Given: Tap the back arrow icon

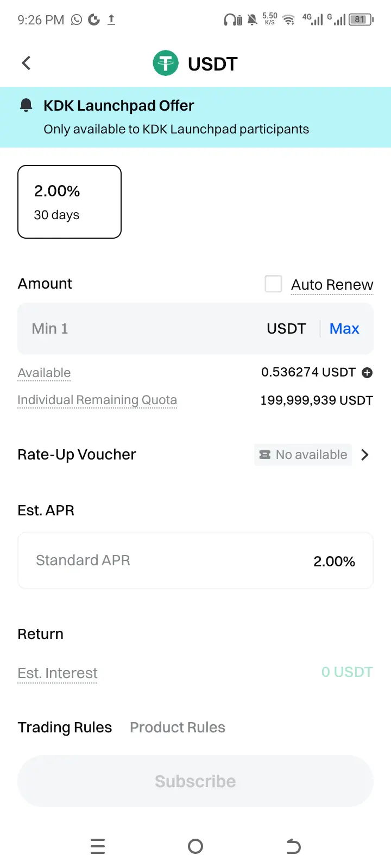Looking at the screenshot, I should (26, 63).
